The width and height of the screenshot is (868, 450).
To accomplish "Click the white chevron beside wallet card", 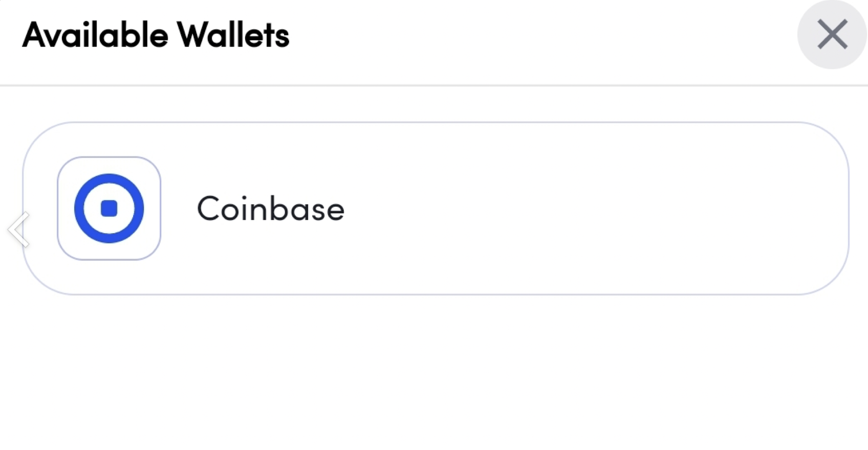I will [x=19, y=229].
